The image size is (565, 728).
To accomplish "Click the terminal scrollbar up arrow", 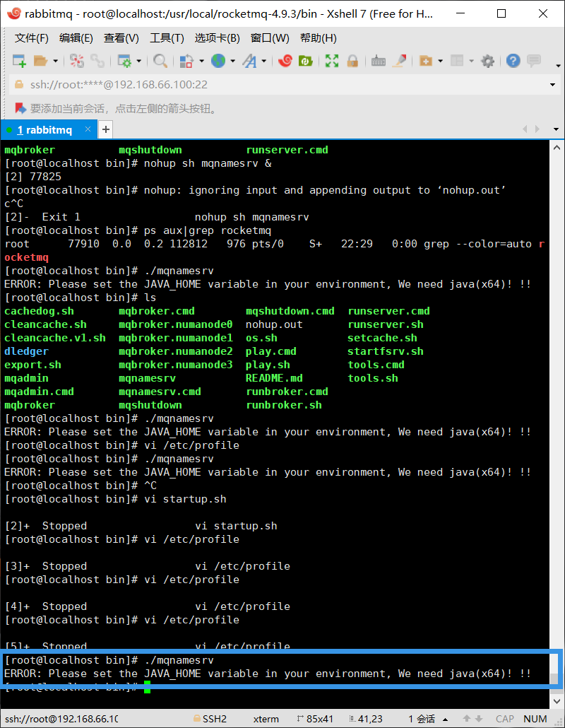I will coord(557,148).
